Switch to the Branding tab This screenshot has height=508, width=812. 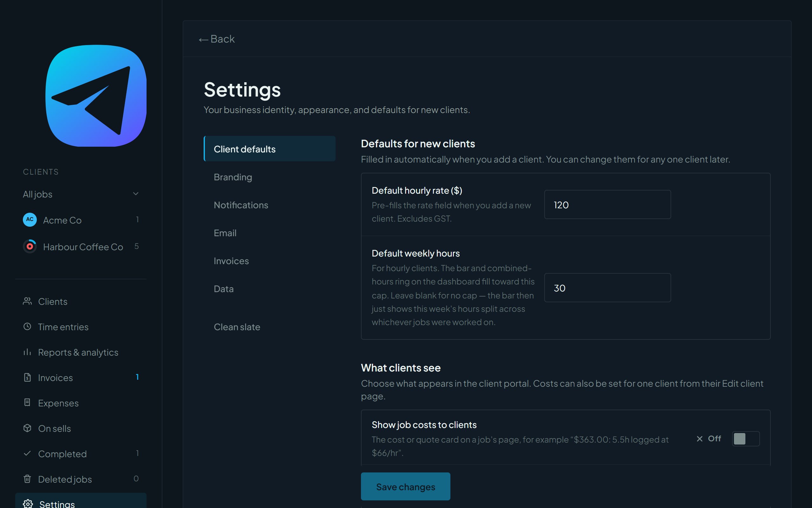pos(269,177)
